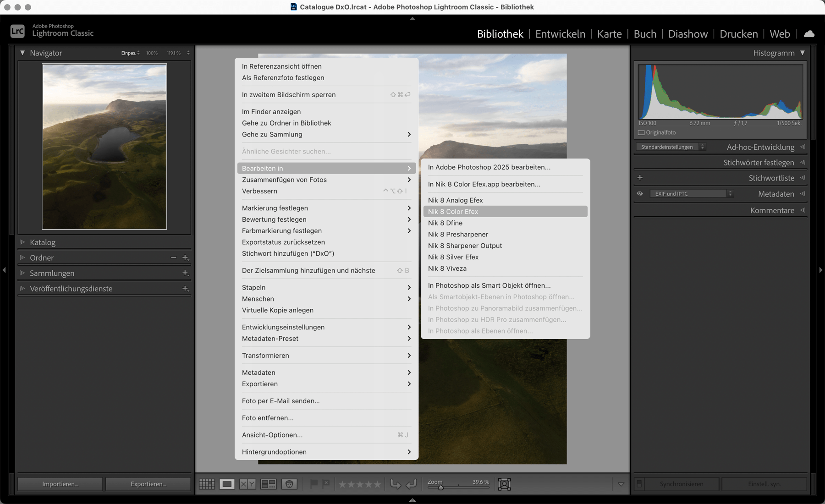This screenshot has height=504, width=825.
Task: Click the auto-sync switch beside Synchronisieren
Action: (639, 484)
